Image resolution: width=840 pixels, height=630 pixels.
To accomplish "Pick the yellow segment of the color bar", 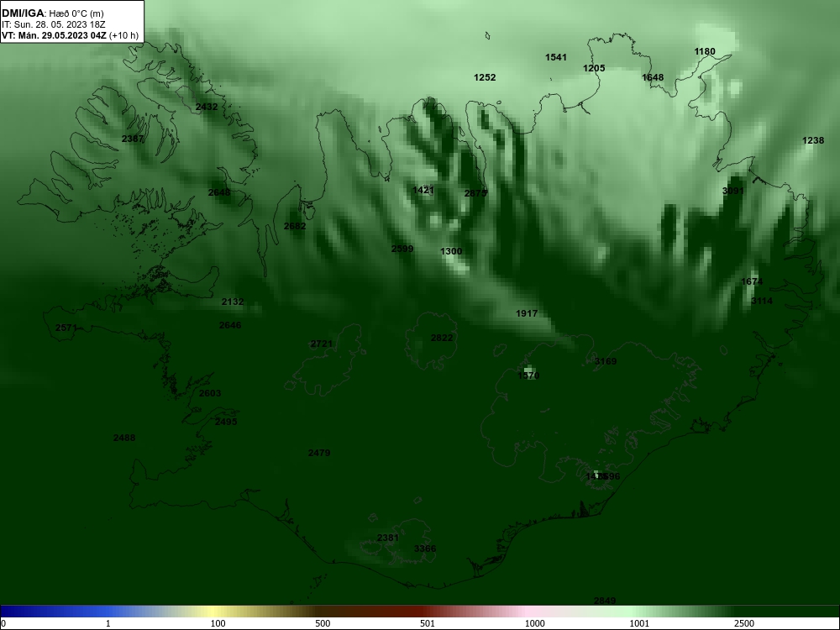I will 214,612.
